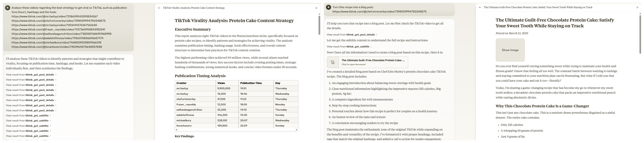Open the Ultimate Guilt-Free Chocolate Protein Cake document card
Screen dimensions: 644x143
coord(372,62)
